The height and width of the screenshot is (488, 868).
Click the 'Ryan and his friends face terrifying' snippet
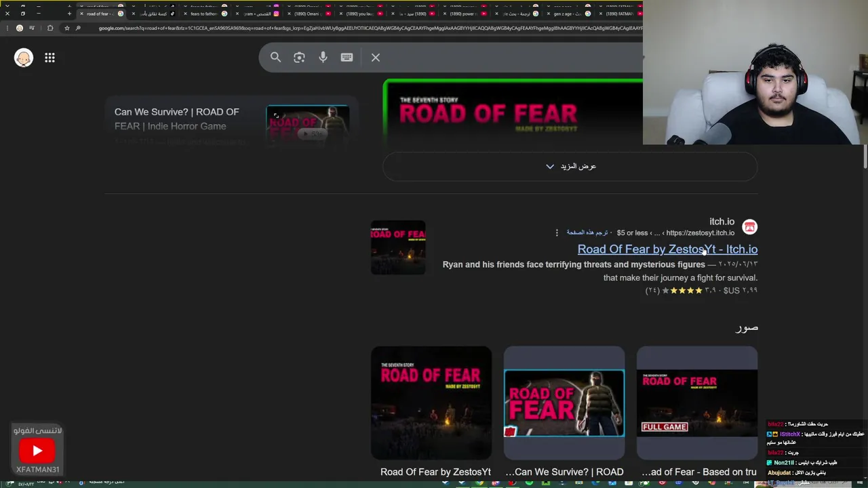[574, 264]
